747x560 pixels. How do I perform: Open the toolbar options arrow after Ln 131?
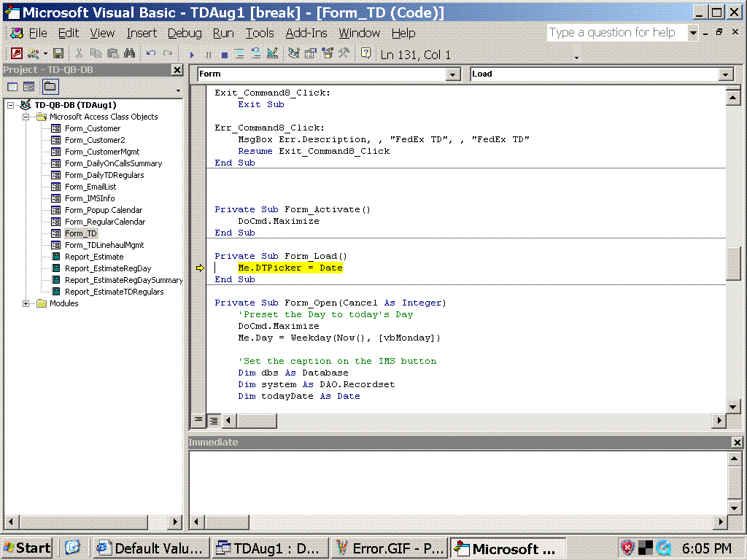point(576,57)
